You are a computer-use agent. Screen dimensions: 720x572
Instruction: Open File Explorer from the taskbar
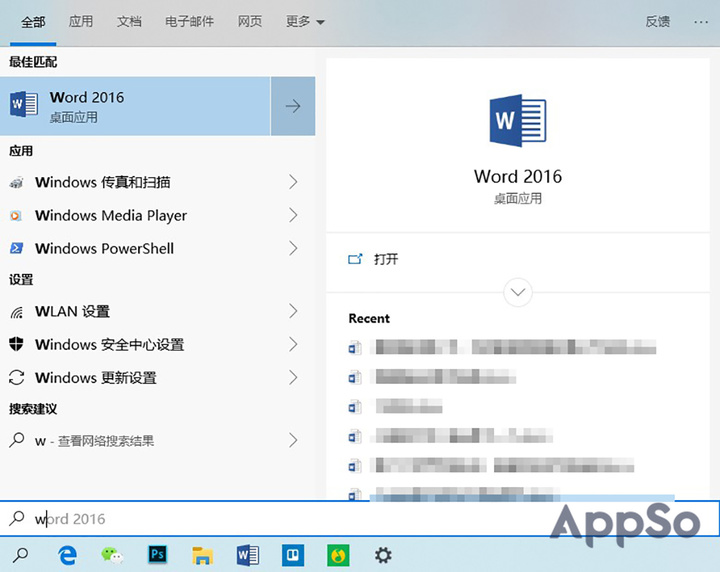(x=202, y=555)
